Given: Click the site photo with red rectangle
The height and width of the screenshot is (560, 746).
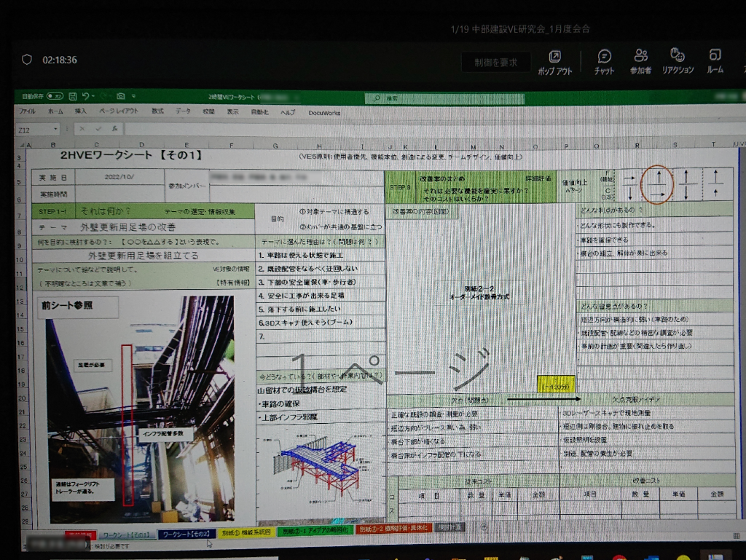Looking at the screenshot, I should click(x=141, y=409).
